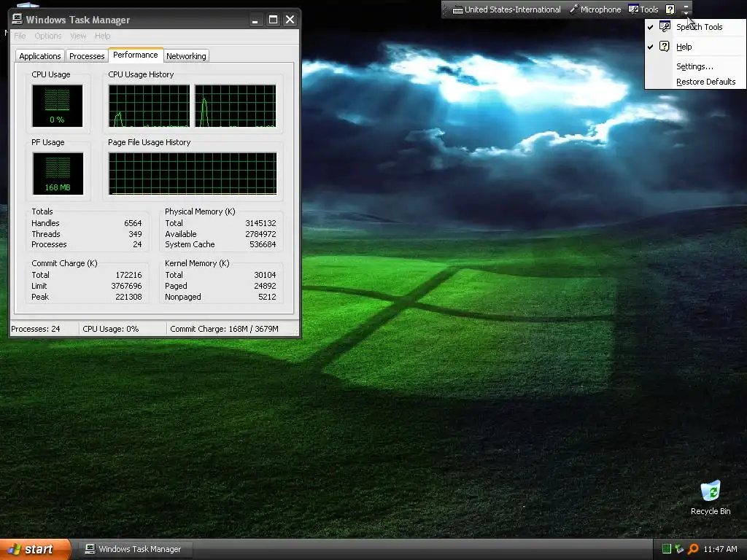Image resolution: width=747 pixels, height=560 pixels.
Task: Click the Help icon in the popup menu
Action: 665,46
